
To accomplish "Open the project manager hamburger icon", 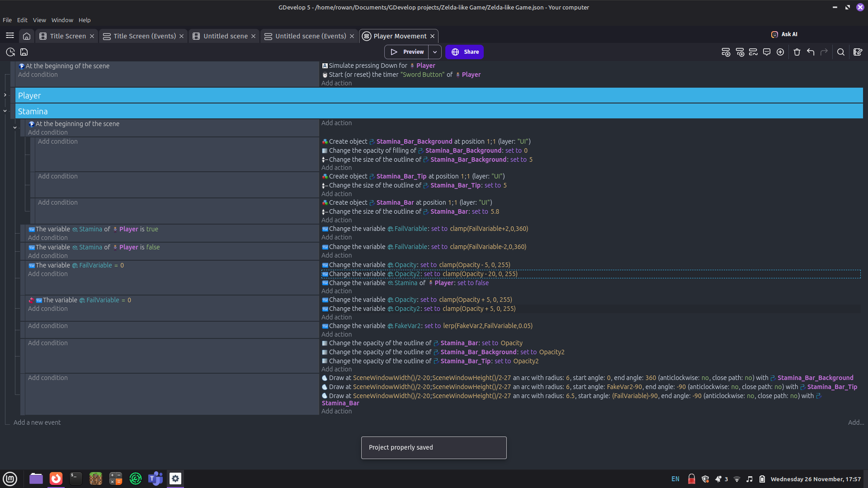I will [10, 36].
